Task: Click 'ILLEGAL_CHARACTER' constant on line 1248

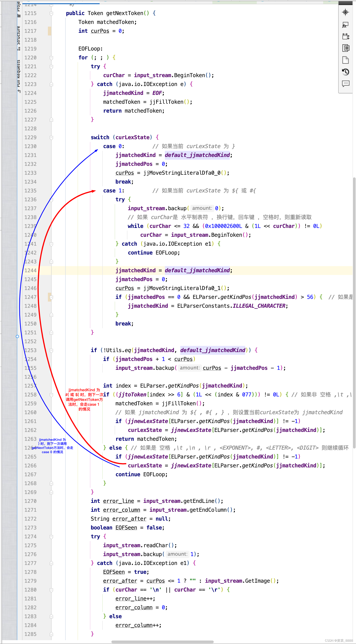Action: tap(259, 306)
